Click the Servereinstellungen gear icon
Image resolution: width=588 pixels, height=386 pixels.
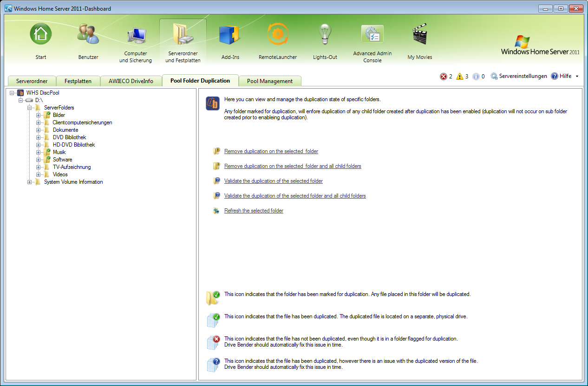[494, 76]
